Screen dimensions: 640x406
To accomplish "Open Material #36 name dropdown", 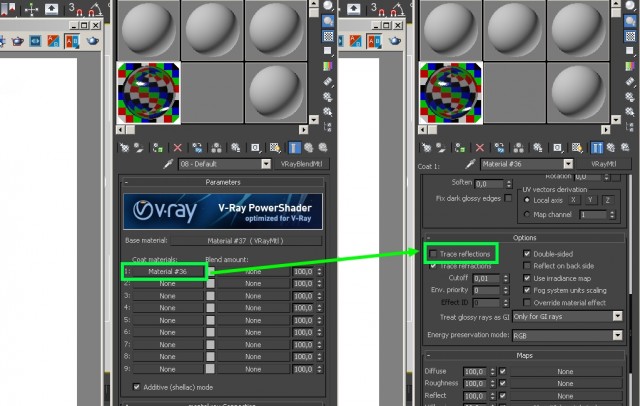I will pos(568,164).
